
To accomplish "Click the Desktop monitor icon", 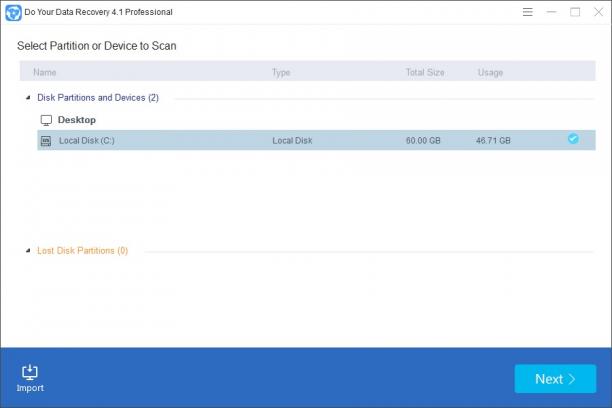I will click(x=46, y=120).
